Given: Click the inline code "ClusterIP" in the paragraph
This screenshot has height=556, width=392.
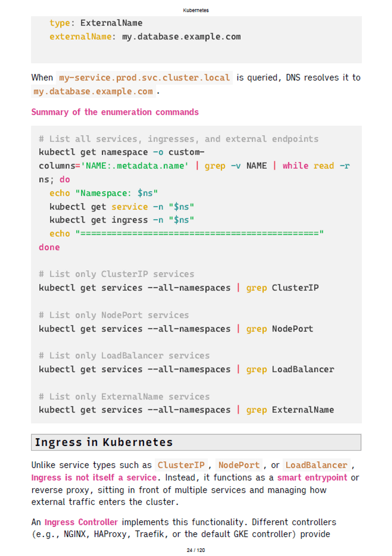Looking at the screenshot, I should pyautogui.click(x=181, y=465).
